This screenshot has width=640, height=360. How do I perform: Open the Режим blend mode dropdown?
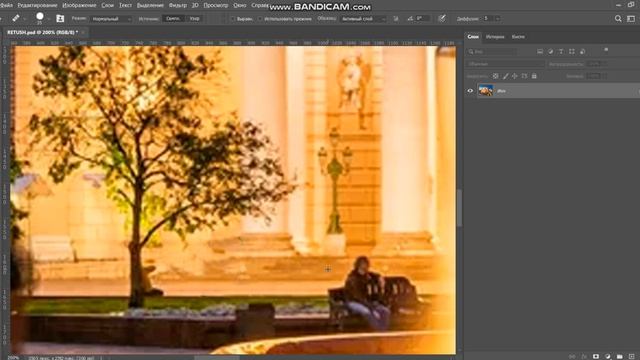pyautogui.click(x=111, y=19)
